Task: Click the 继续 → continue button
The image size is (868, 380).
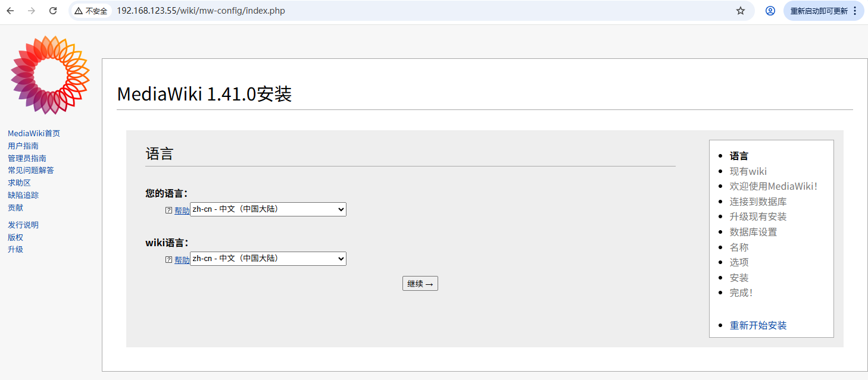Action: point(420,284)
